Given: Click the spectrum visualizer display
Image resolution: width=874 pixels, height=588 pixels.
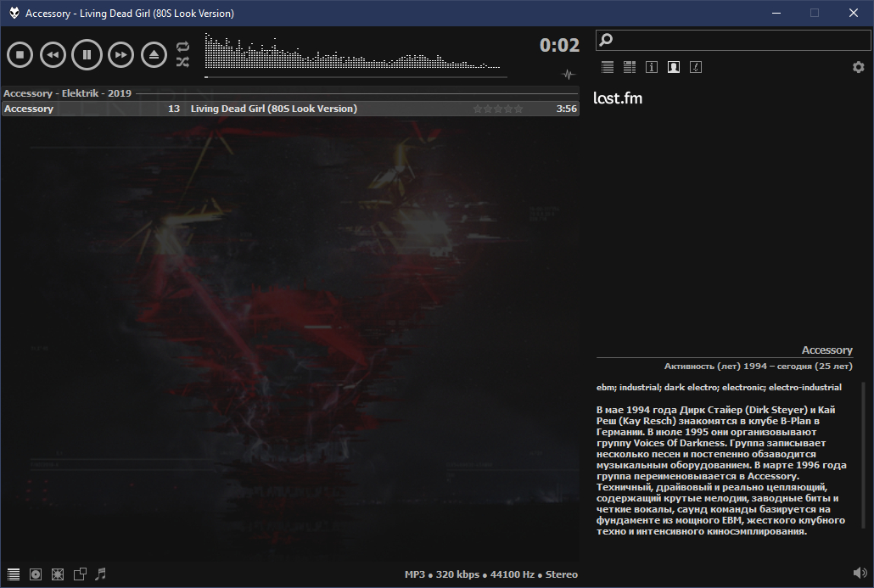Looking at the screenshot, I should pos(352,51).
